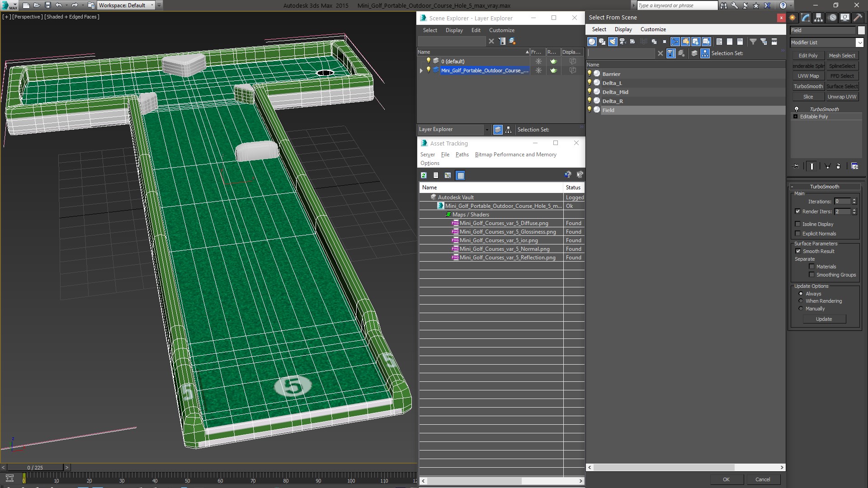Open the Utilities hammer panel tab

858,18
